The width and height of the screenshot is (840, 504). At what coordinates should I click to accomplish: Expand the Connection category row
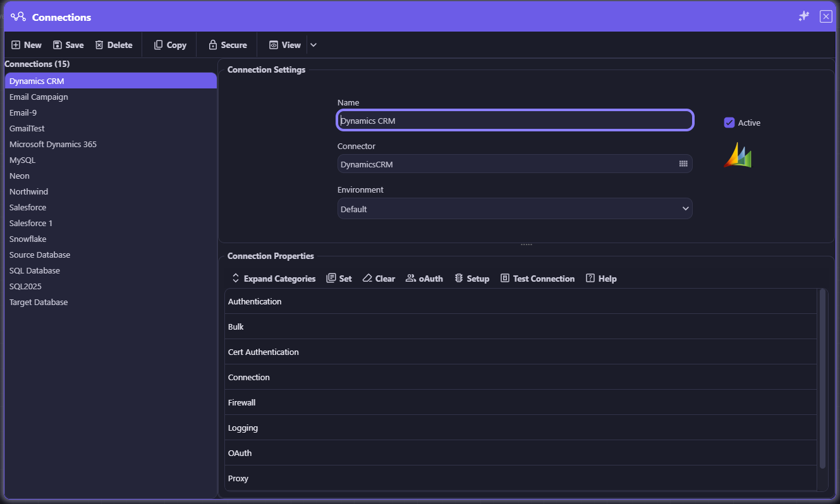coord(521,377)
